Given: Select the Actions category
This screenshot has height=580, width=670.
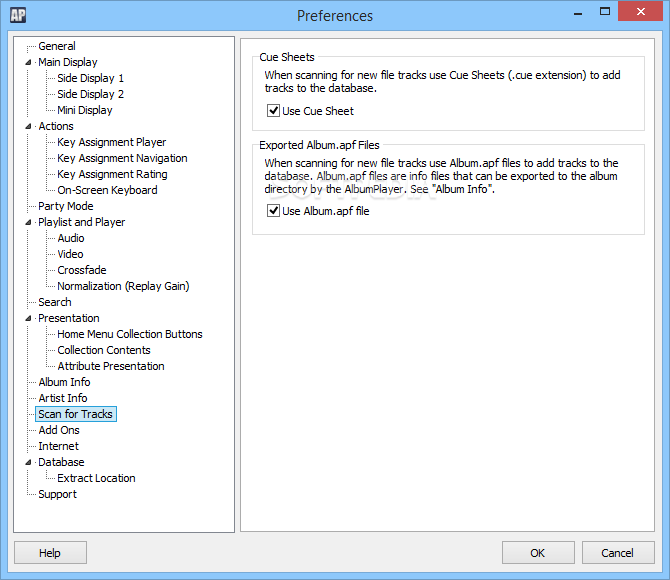Looking at the screenshot, I should pos(56,126).
